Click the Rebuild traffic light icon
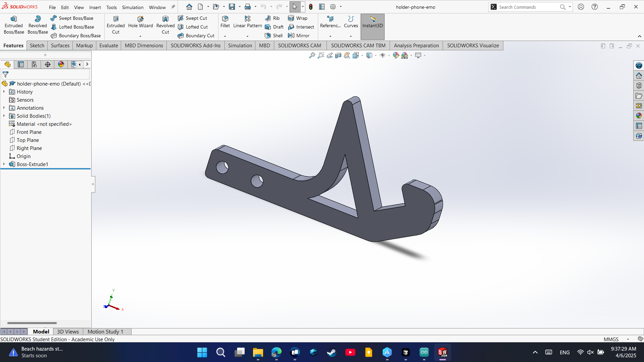Viewport: 644px width, 362px height. click(311, 7)
